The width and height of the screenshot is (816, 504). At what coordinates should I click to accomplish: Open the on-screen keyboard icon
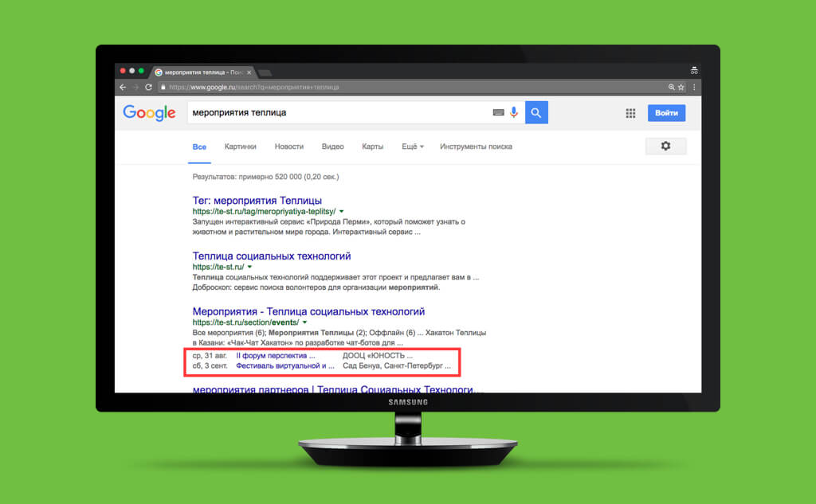498,112
